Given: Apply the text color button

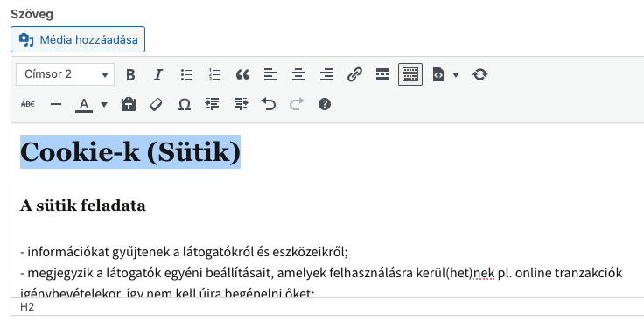Looking at the screenshot, I should click(x=84, y=104).
